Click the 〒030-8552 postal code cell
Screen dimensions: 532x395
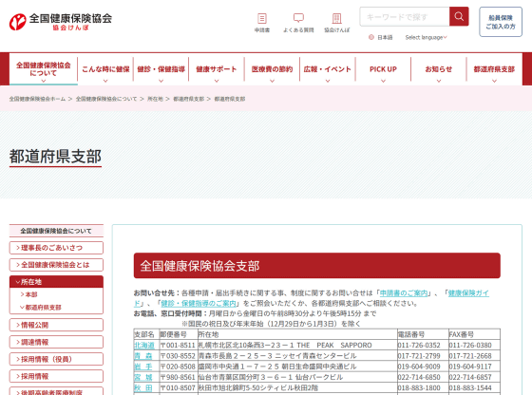pos(179,356)
